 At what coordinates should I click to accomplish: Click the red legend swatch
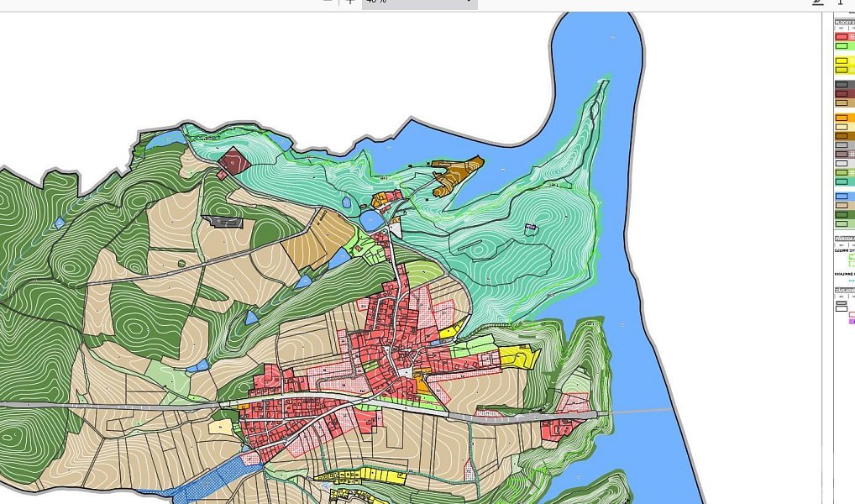841,37
